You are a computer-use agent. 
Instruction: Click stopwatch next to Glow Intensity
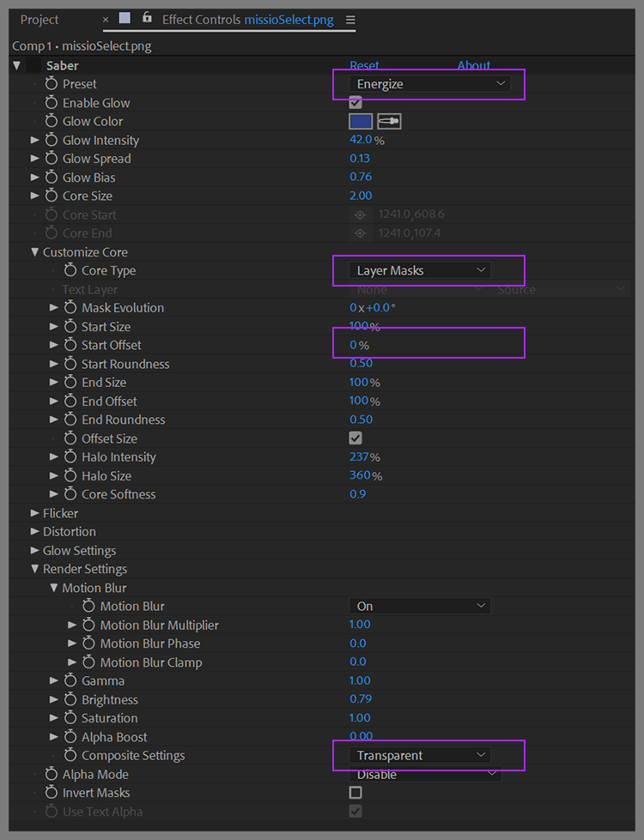[51, 140]
